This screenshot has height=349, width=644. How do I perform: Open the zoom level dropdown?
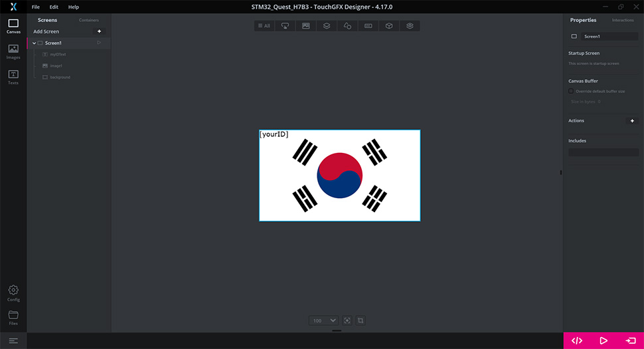coord(323,320)
